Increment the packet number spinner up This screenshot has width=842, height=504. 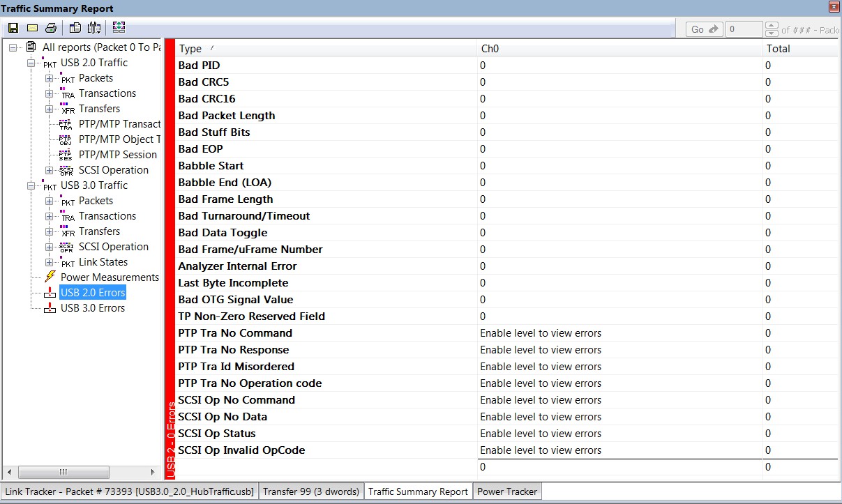(x=772, y=26)
